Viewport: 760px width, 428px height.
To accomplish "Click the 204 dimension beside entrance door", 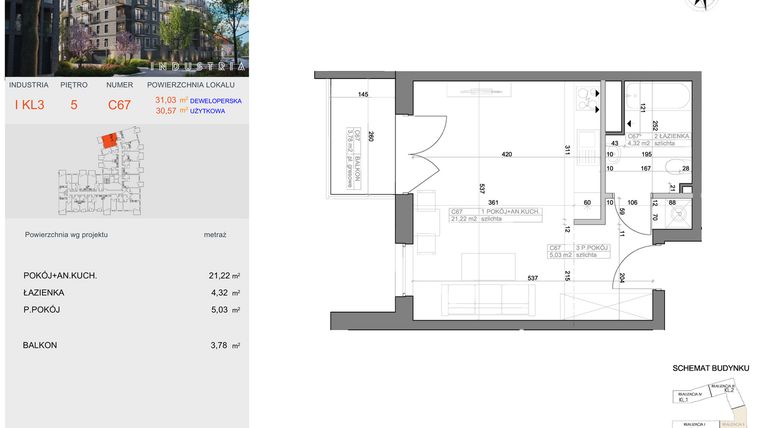I will pyautogui.click(x=622, y=277).
